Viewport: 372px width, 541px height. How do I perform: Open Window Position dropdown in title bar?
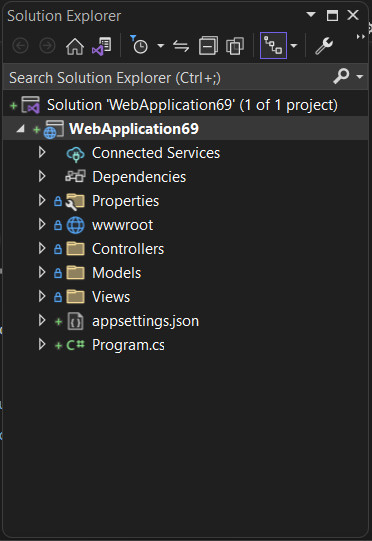click(311, 15)
